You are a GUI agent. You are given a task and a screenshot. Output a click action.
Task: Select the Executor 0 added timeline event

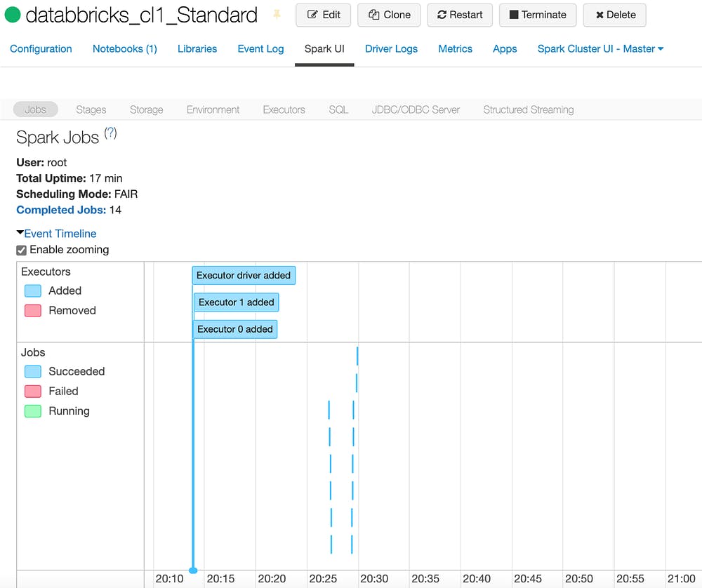pos(235,329)
